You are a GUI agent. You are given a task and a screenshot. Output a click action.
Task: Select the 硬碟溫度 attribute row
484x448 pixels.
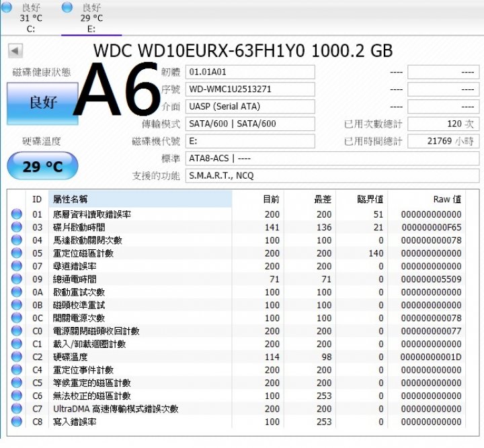click(x=237, y=357)
